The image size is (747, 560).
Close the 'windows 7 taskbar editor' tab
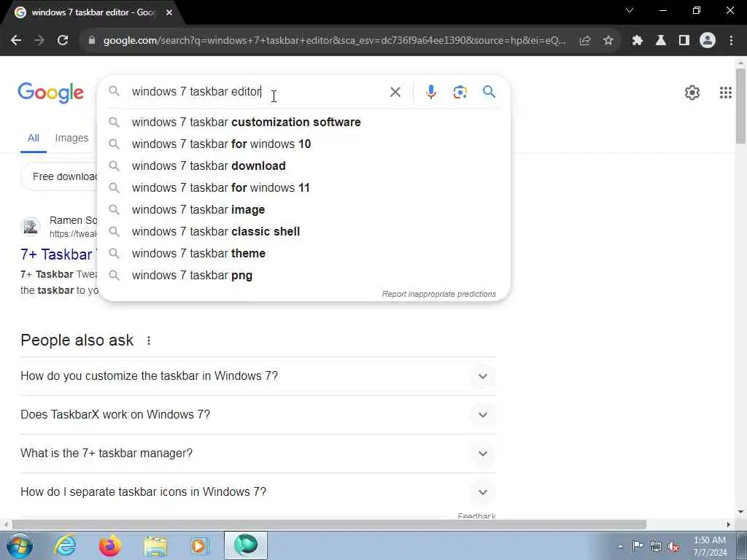point(169,12)
